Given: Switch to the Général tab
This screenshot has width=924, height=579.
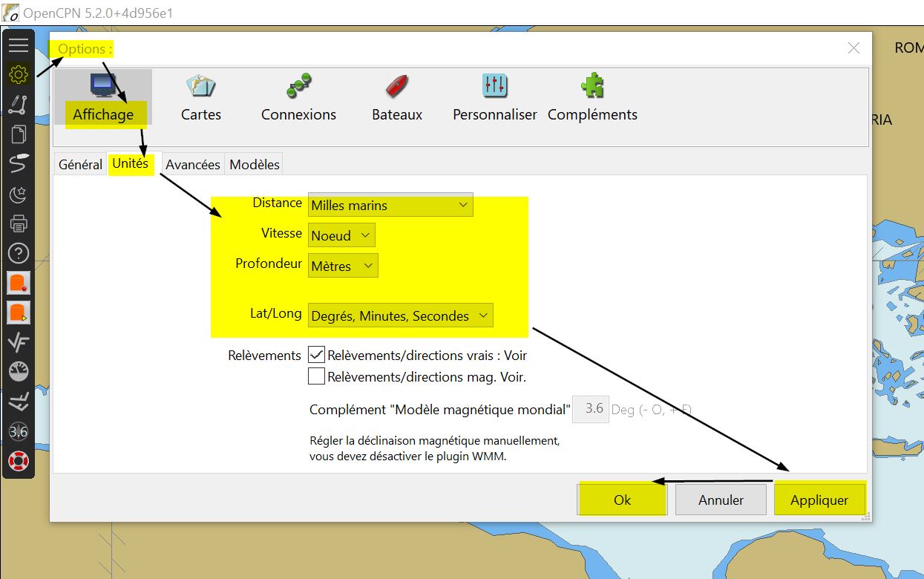Looking at the screenshot, I should (x=80, y=165).
